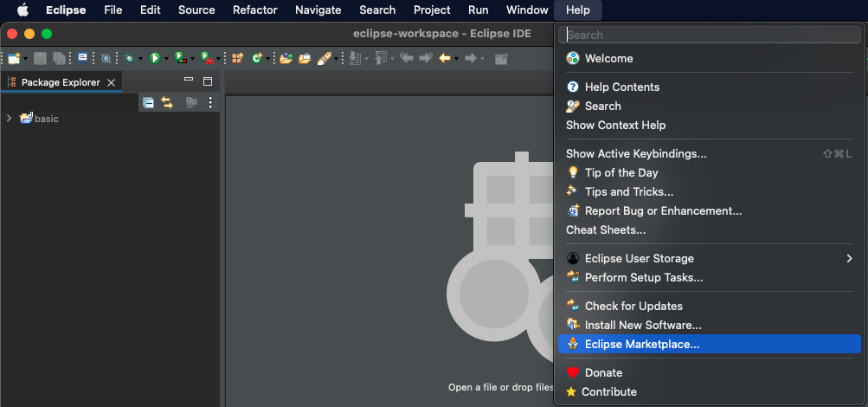Image resolution: width=868 pixels, height=407 pixels.
Task: Maximize the Package Explorer view
Action: (208, 81)
